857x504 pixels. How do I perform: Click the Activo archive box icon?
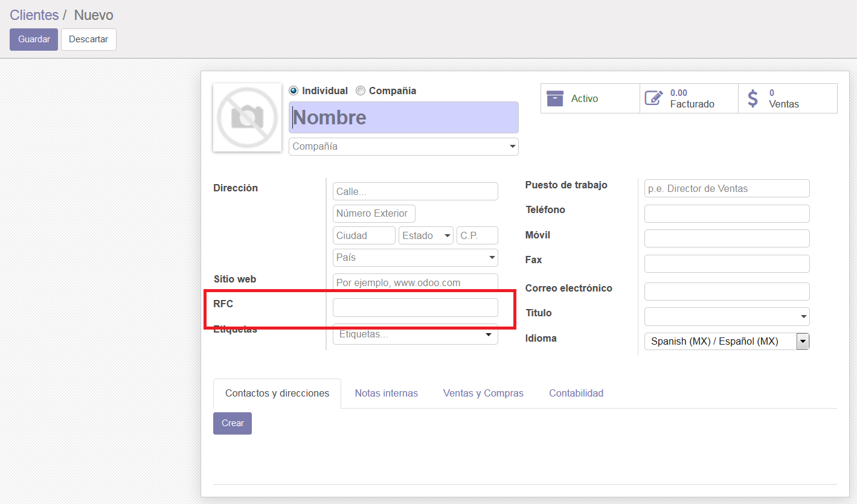[554, 98]
